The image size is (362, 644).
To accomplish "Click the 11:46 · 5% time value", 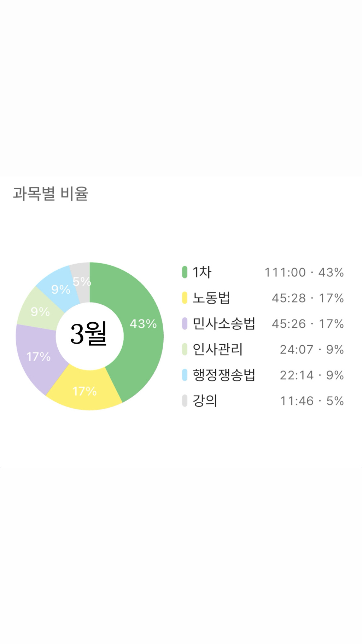I will point(312,401).
